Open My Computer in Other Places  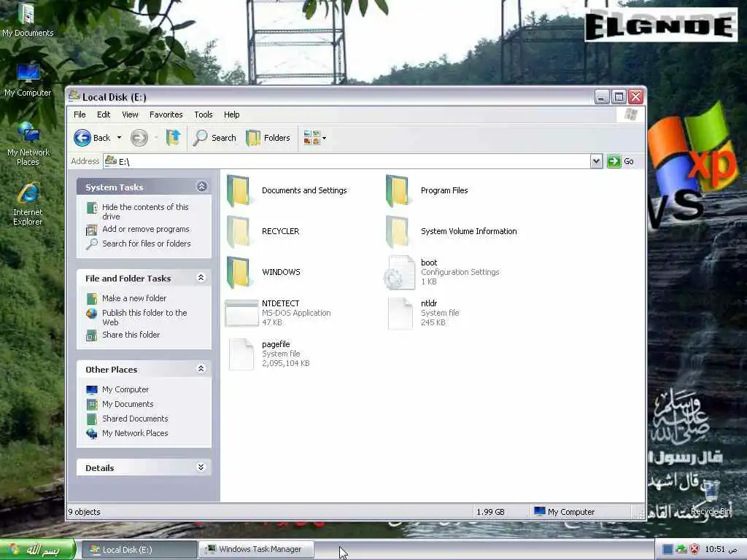tap(125, 389)
